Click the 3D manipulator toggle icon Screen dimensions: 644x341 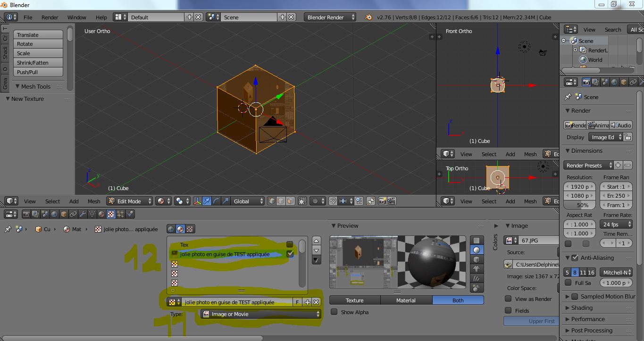(197, 201)
